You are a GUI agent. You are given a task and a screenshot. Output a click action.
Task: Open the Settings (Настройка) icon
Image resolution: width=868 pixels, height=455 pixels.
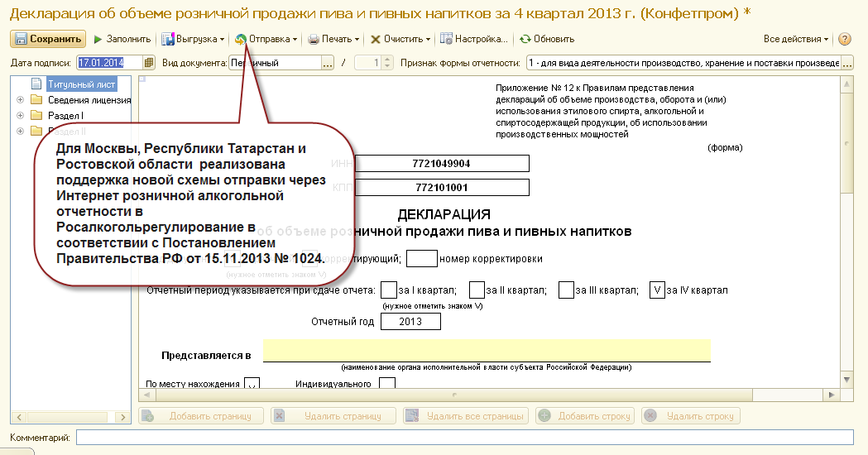(x=446, y=39)
